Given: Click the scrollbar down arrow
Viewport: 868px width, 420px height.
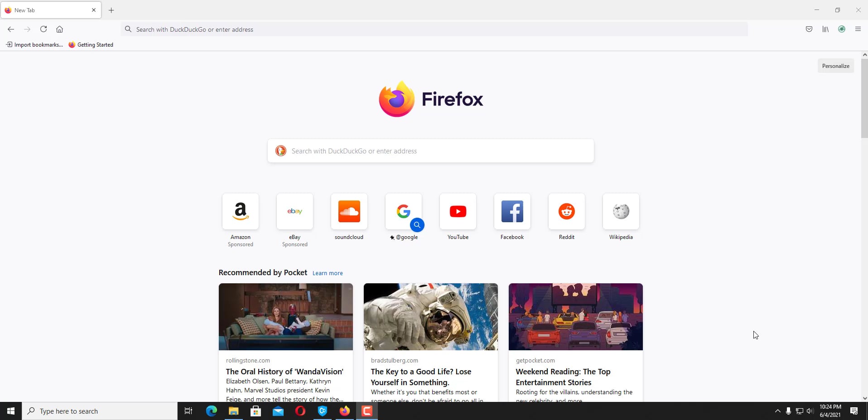Looking at the screenshot, I should pos(864,398).
